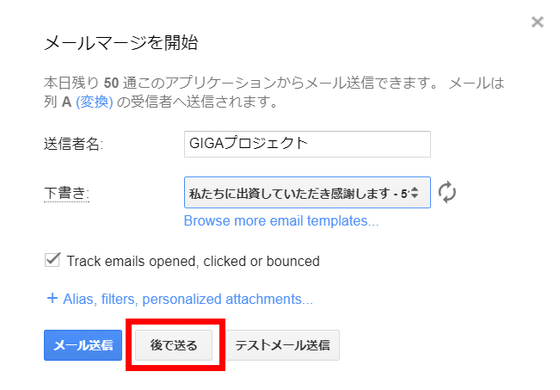
Task: Open the (変換) column change link
Action: pyautogui.click(x=94, y=102)
